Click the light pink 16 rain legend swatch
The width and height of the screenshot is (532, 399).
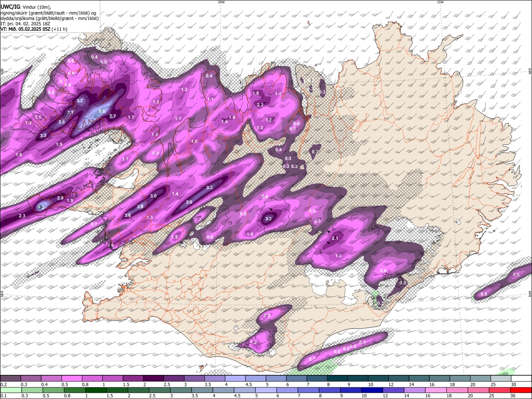coord(435,390)
